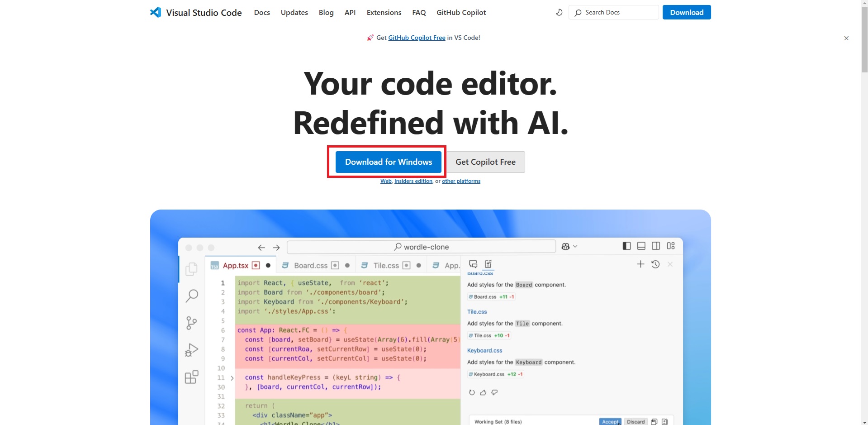Click the forward arrow in the preview title bar

click(x=276, y=248)
